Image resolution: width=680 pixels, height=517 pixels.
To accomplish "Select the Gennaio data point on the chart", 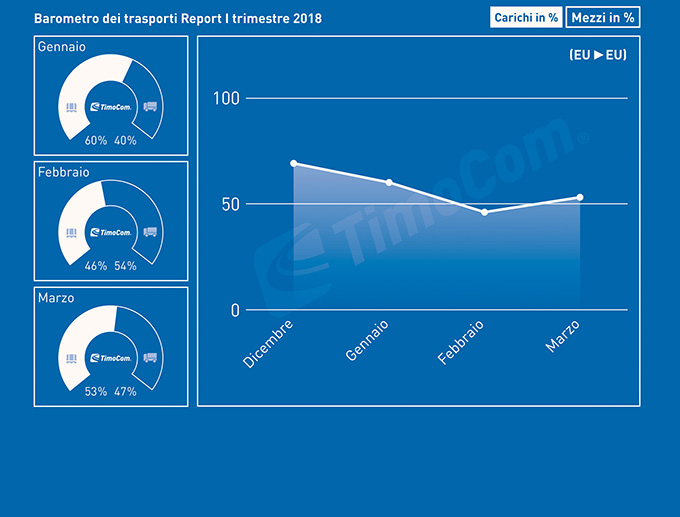I will [389, 182].
